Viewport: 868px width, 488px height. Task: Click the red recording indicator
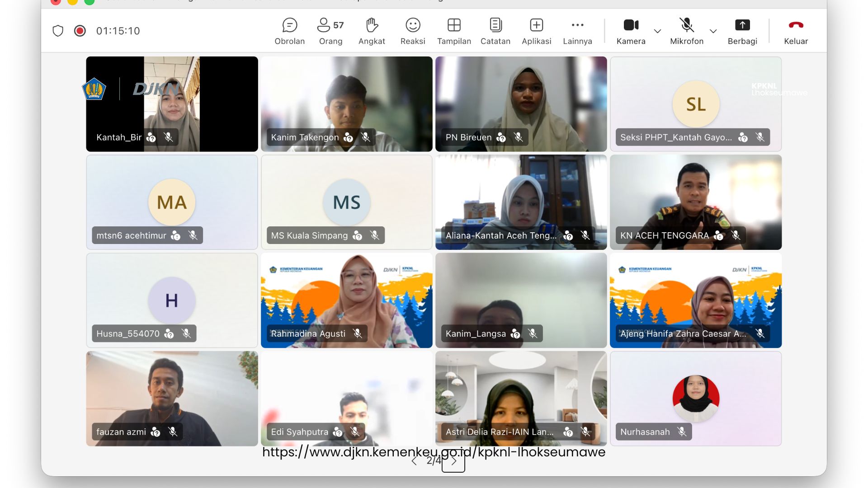pyautogui.click(x=80, y=31)
